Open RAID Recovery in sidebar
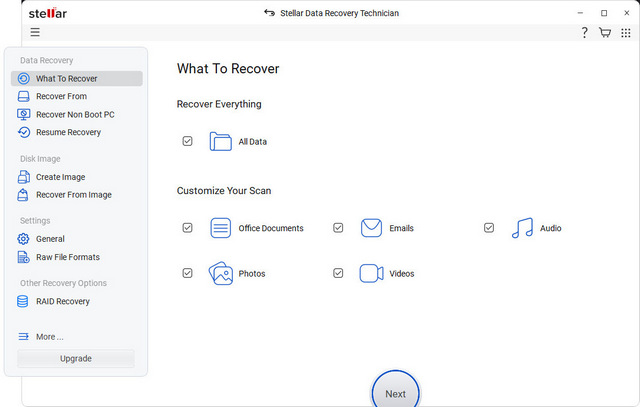This screenshot has height=407, width=640. click(62, 301)
